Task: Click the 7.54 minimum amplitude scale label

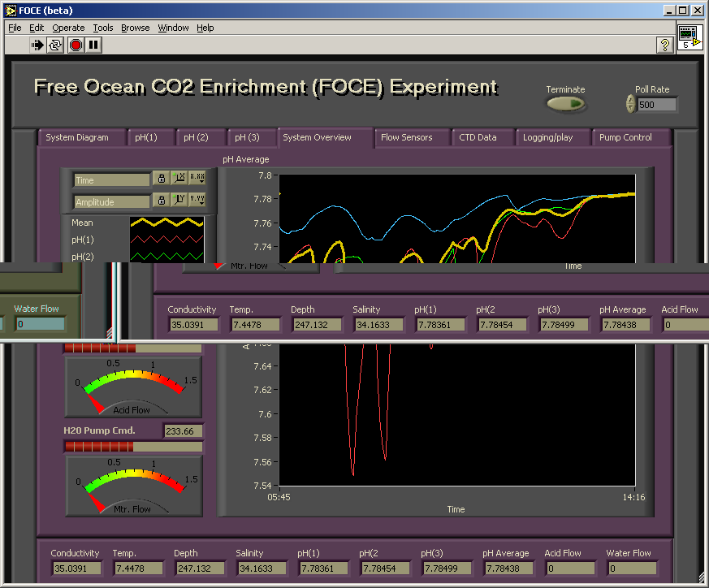Action: tap(262, 486)
